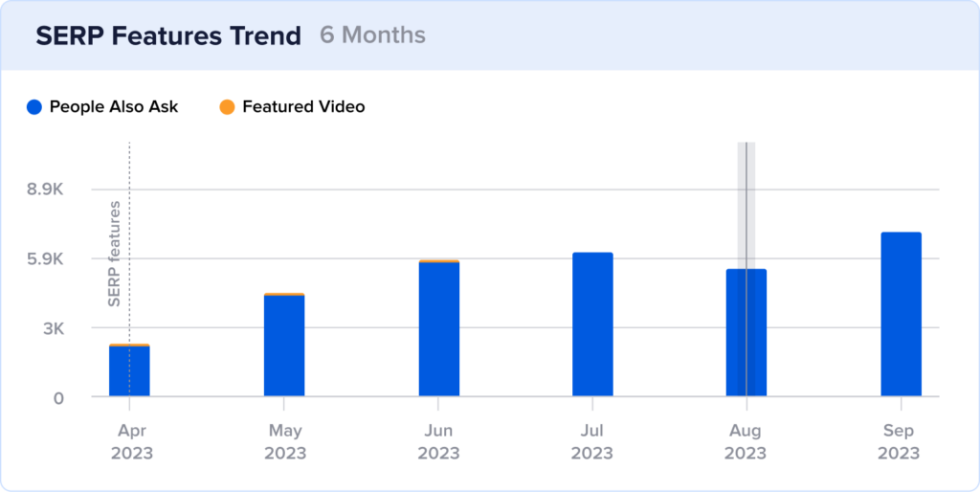Viewport: 980px width, 492px height.
Task: Click the Apr 2023 axis label
Action: coord(132,441)
